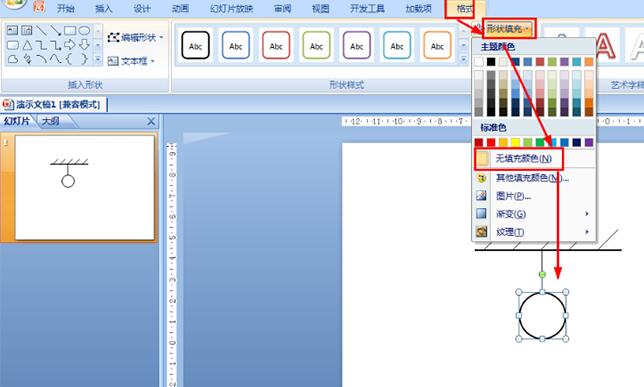The height and width of the screenshot is (387, 644).
Task: Open the 开始 ribbon tab
Action: 66,8
